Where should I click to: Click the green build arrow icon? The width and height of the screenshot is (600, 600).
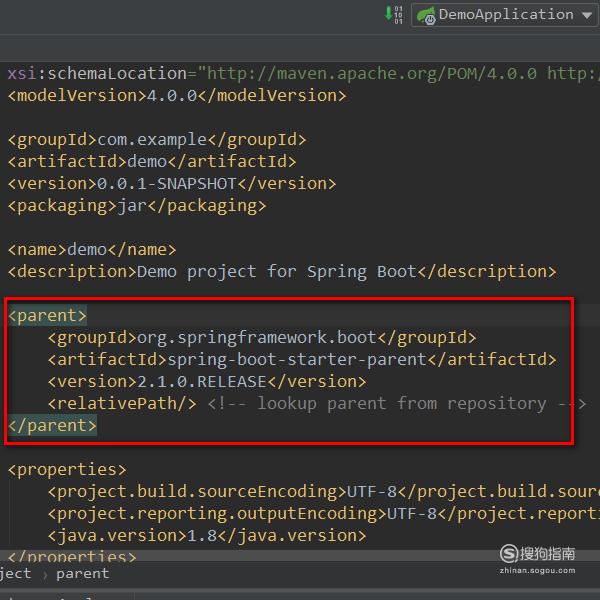[393, 15]
